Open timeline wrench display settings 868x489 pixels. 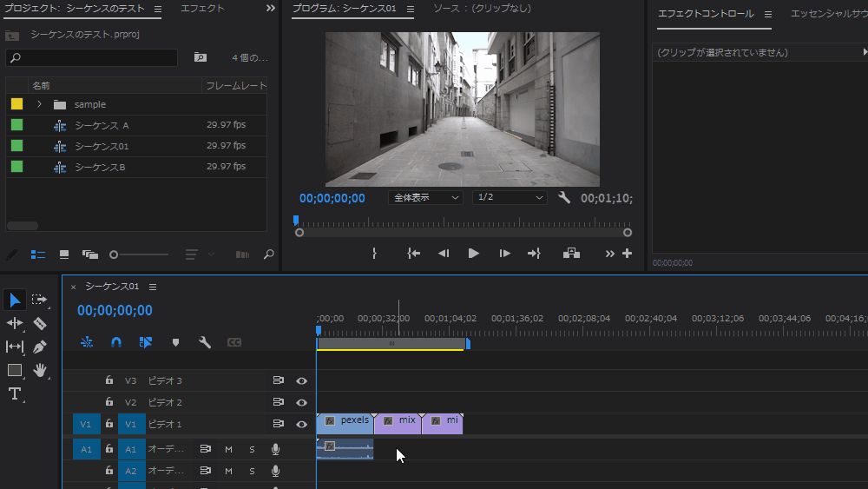click(x=205, y=342)
